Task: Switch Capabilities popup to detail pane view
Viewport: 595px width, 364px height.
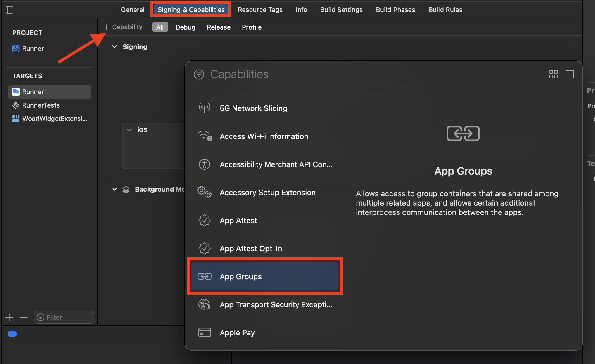Action: tap(570, 74)
